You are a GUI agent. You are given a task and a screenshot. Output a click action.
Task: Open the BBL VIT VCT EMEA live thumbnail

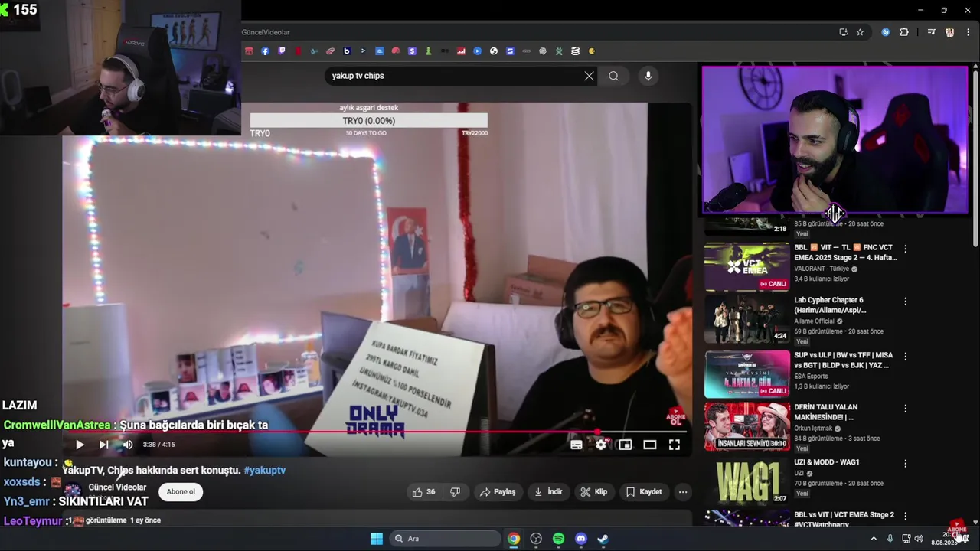tap(746, 266)
